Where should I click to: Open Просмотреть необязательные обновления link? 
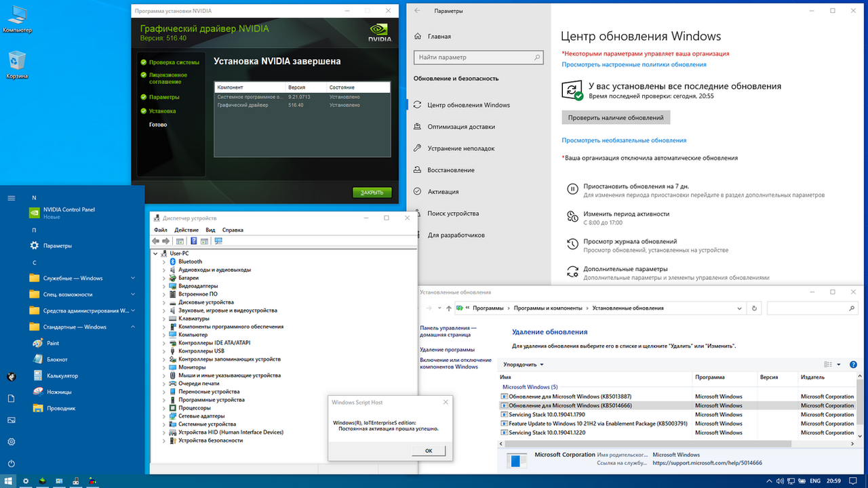(624, 140)
